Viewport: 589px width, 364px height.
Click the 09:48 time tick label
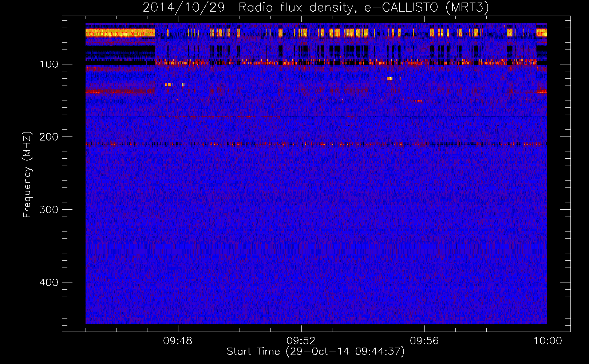(178, 341)
